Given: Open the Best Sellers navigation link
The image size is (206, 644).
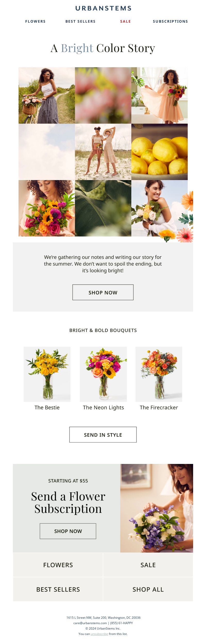Looking at the screenshot, I should tap(80, 21).
